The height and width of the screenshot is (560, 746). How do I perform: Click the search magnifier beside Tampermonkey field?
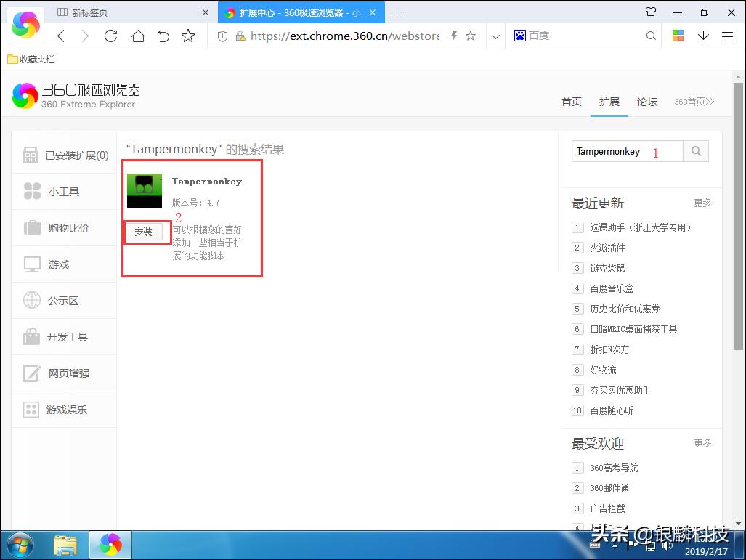pos(696,151)
